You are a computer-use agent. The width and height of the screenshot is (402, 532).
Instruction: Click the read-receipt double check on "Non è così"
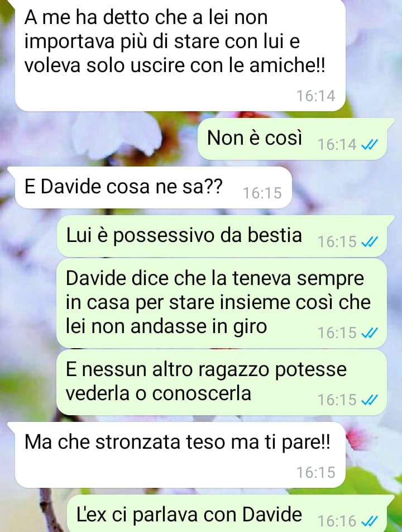pyautogui.click(x=370, y=145)
